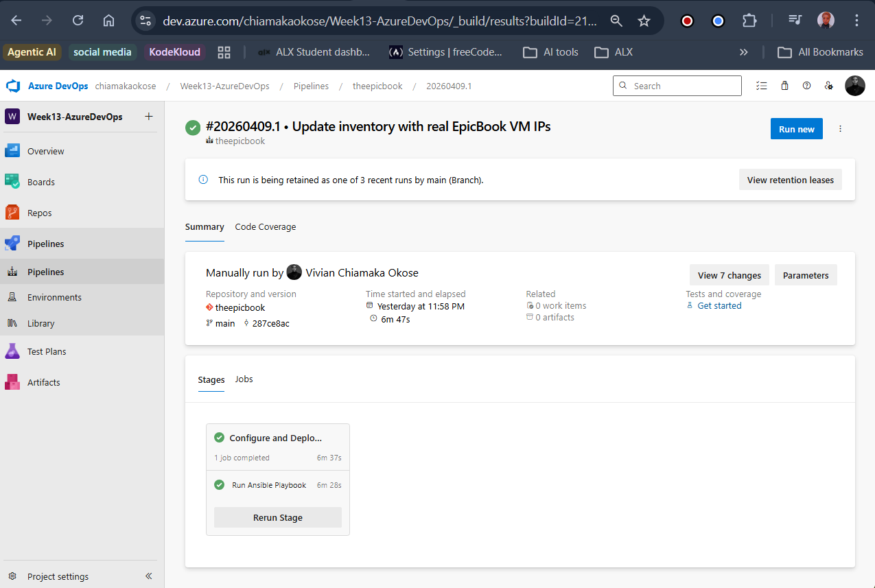Screen dimensions: 875x588
Task: Open the AI tools bookmark folder
Action: point(550,52)
